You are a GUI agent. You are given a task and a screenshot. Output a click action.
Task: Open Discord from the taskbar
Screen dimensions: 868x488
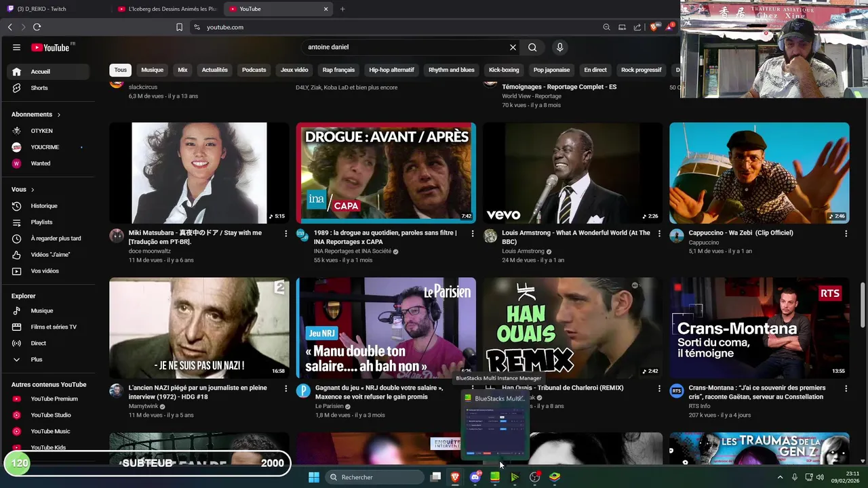pos(475,477)
